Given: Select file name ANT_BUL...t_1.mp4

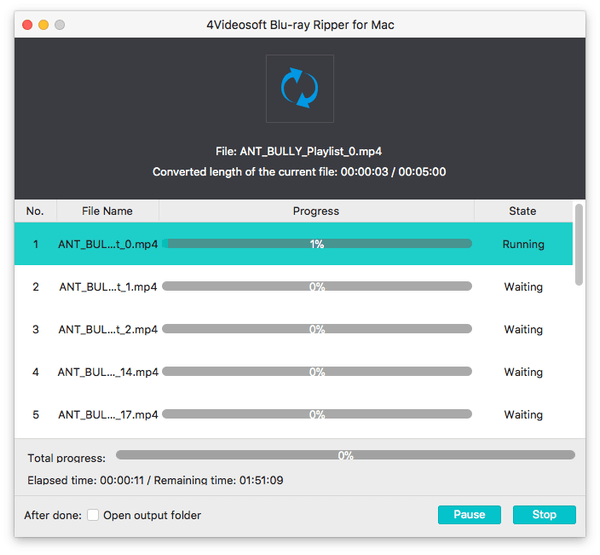Looking at the screenshot, I should (x=108, y=287).
